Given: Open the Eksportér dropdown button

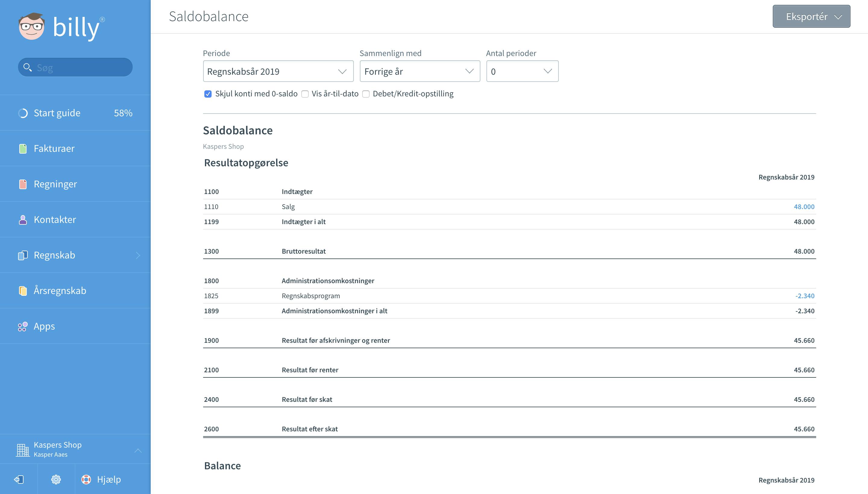Looking at the screenshot, I should [x=811, y=16].
